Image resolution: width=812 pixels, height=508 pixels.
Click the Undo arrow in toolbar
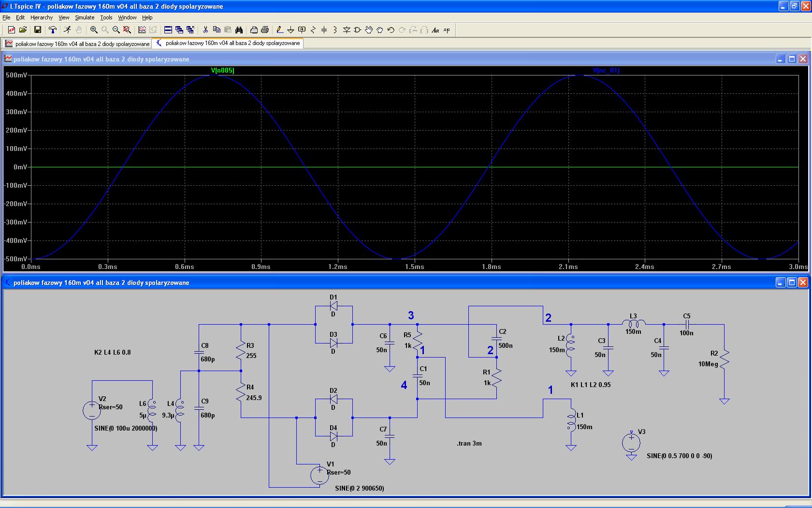coord(391,30)
